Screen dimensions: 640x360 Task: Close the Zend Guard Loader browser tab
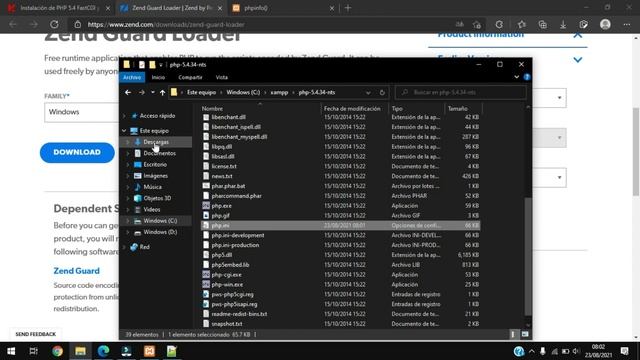pyautogui.click(x=220, y=8)
